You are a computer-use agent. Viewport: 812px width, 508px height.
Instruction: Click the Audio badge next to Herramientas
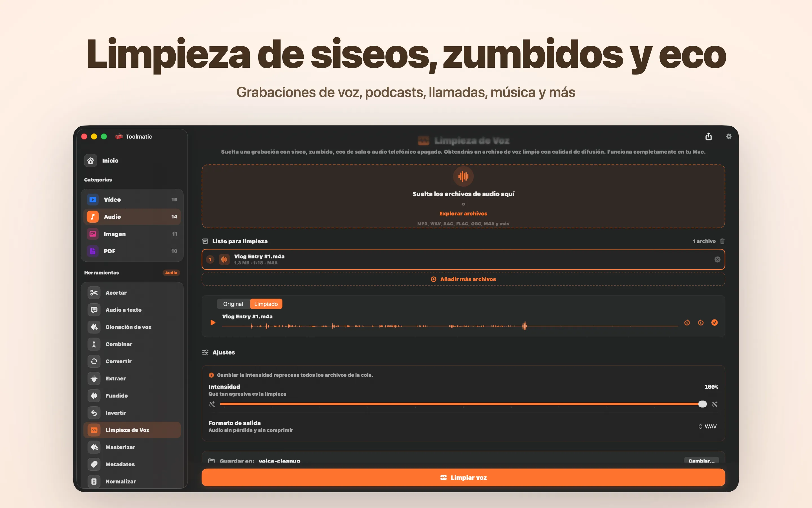[171, 273]
